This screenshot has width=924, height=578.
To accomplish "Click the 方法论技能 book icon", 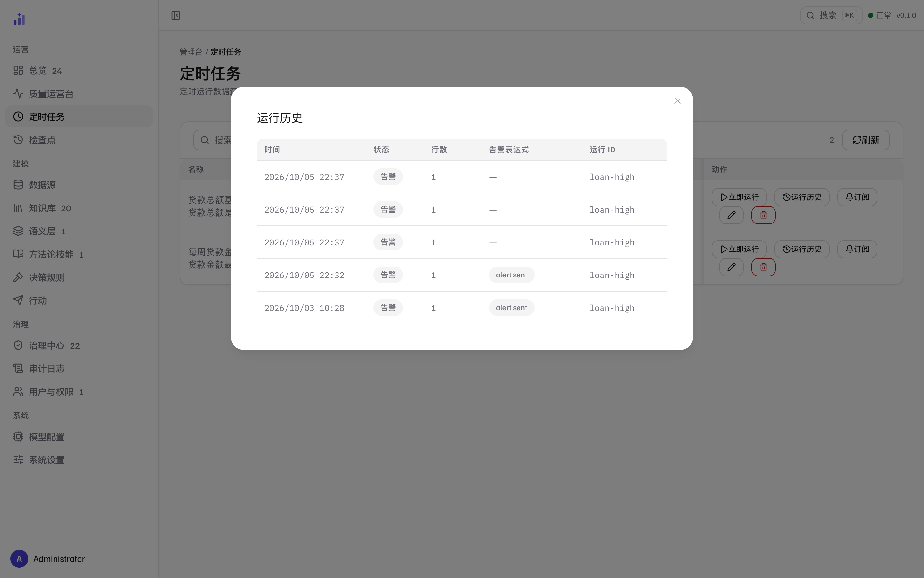I will click(18, 254).
